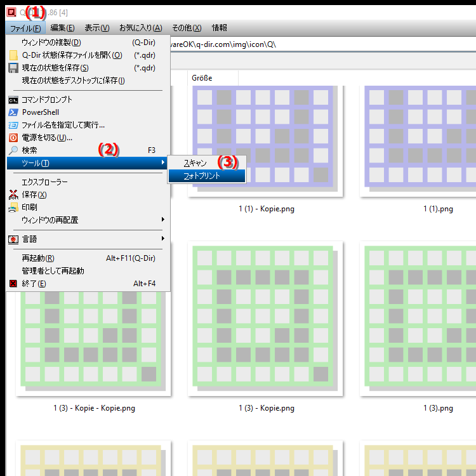This screenshot has width=476, height=476.
Task: Click the red exit icon beside 終了(E)
Action: point(13,284)
